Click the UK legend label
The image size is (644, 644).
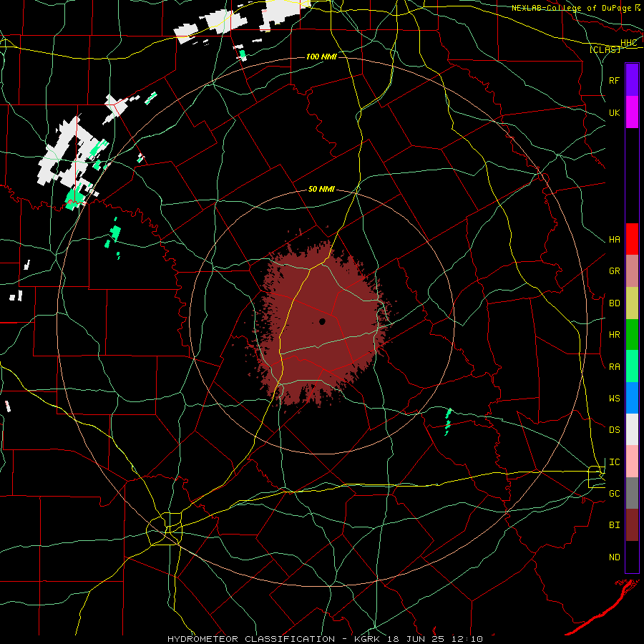click(x=615, y=112)
